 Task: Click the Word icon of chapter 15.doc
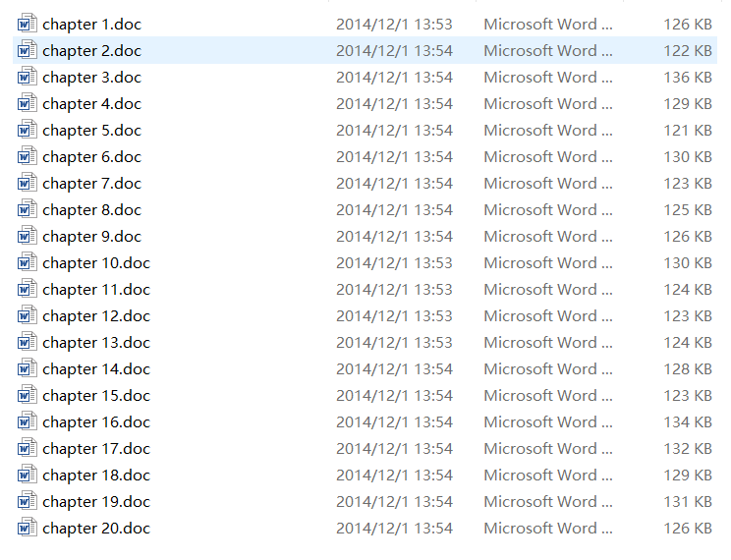point(28,395)
